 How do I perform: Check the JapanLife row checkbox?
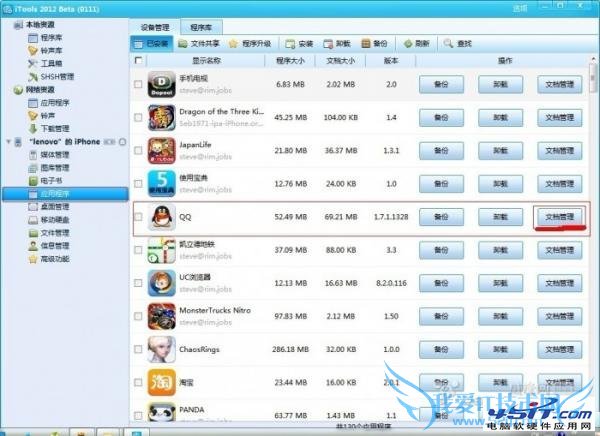click(x=139, y=150)
